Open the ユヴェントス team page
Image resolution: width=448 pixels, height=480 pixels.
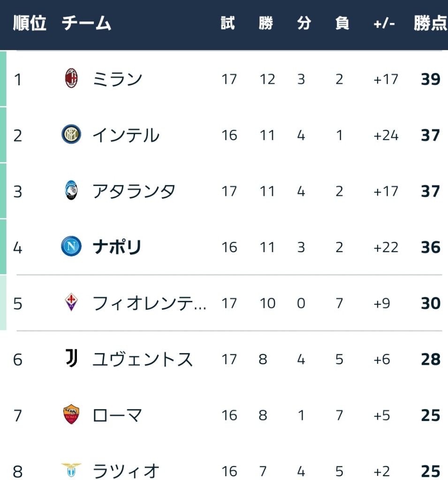[143, 360]
